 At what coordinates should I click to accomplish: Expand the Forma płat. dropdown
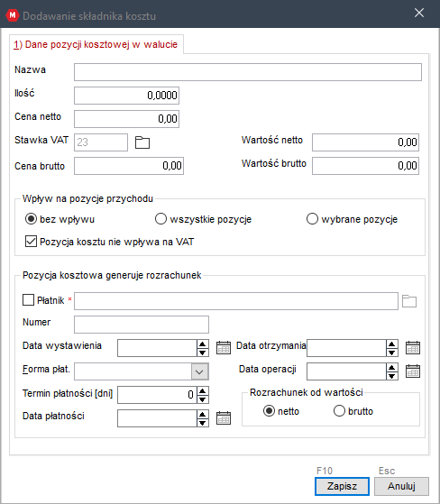(x=199, y=371)
